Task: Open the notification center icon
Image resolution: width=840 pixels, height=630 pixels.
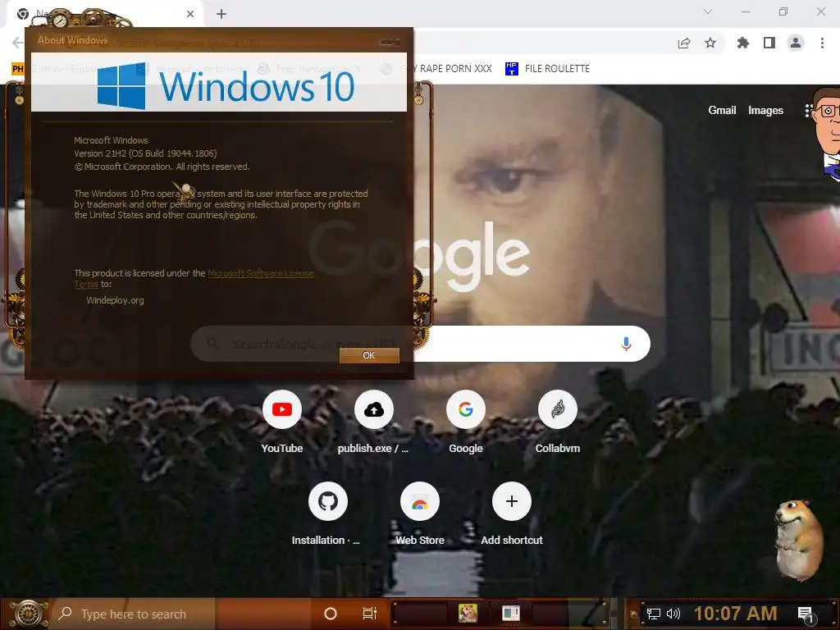Action: click(x=806, y=614)
